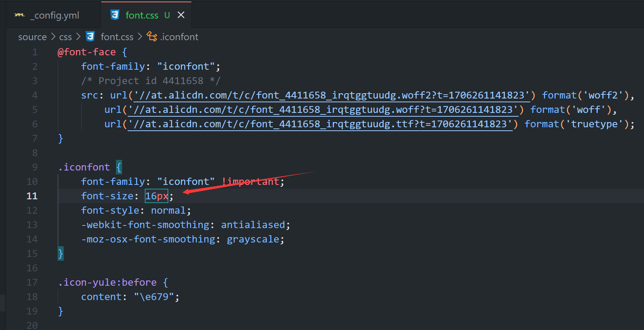Image resolution: width=644 pixels, height=330 pixels.
Task: Click format('woff2') text
Action: pos(585,95)
